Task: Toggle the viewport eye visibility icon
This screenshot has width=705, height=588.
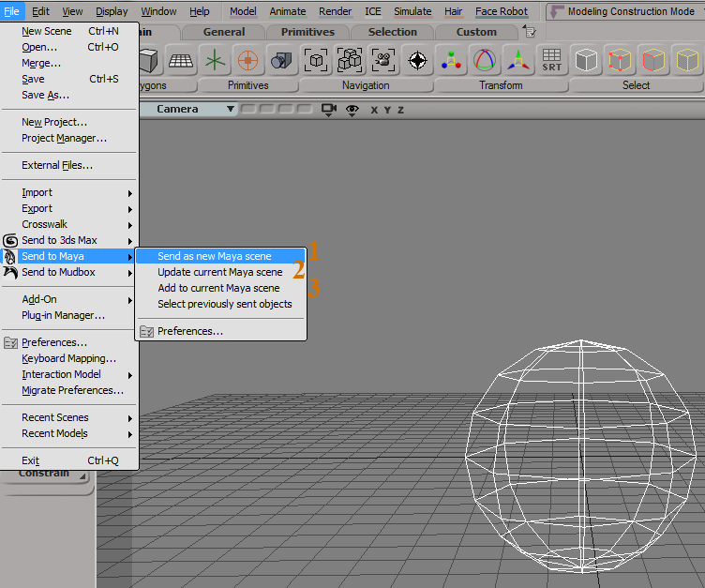Action: coord(352,110)
